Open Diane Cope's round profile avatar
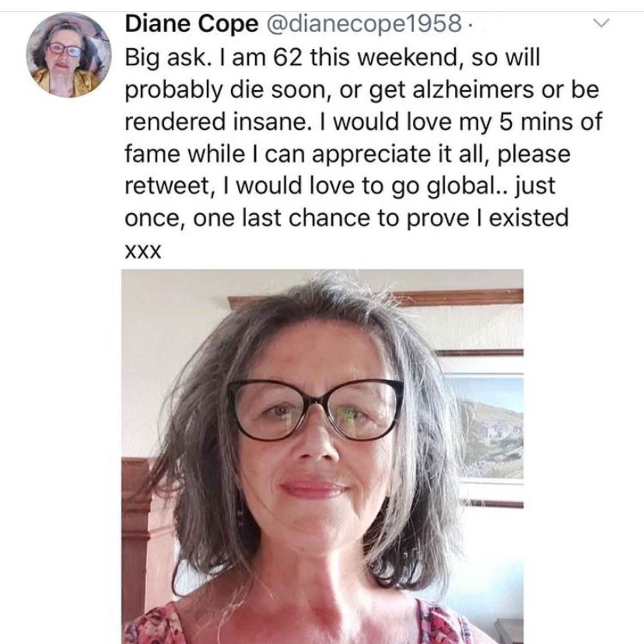 coord(68,55)
